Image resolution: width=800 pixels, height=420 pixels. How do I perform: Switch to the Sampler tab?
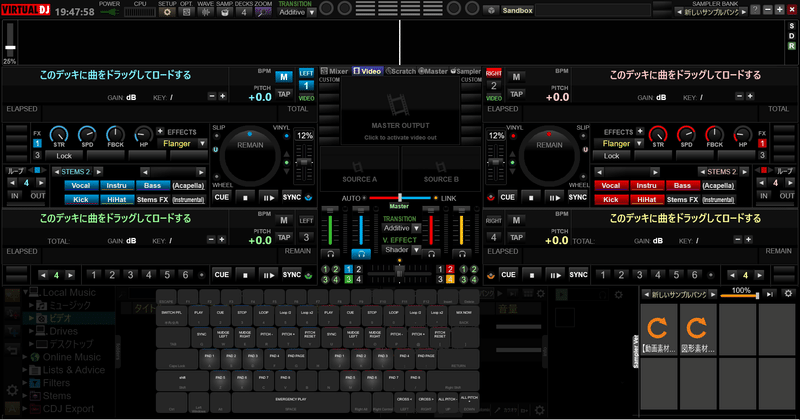coord(465,71)
